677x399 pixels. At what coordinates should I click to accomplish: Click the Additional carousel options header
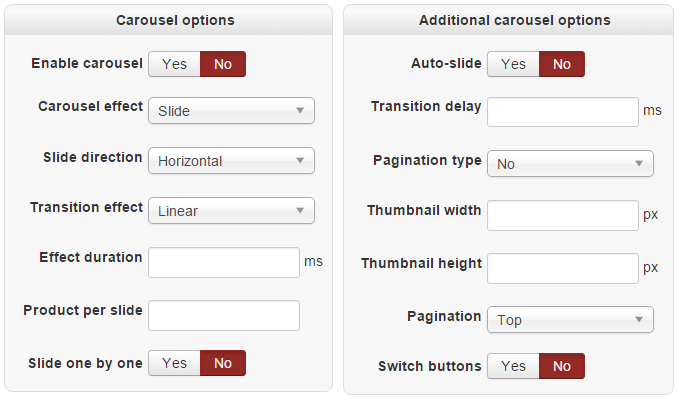(x=508, y=20)
